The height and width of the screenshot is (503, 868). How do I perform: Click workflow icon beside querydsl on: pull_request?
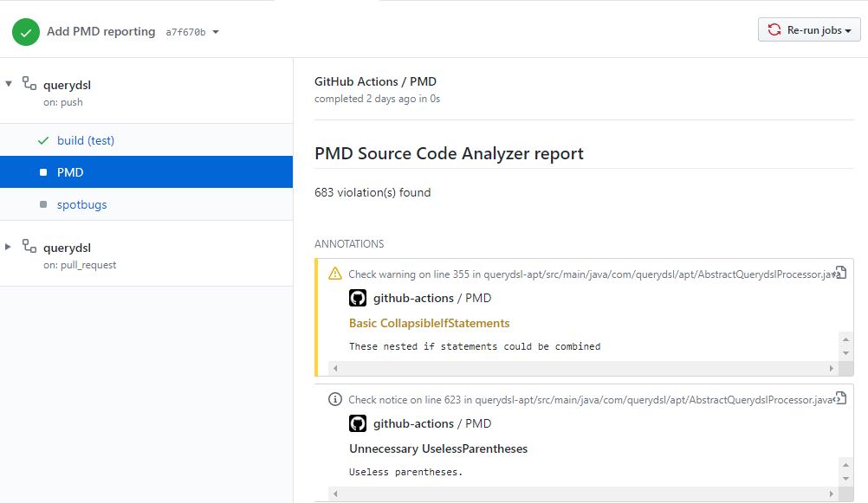pos(29,246)
